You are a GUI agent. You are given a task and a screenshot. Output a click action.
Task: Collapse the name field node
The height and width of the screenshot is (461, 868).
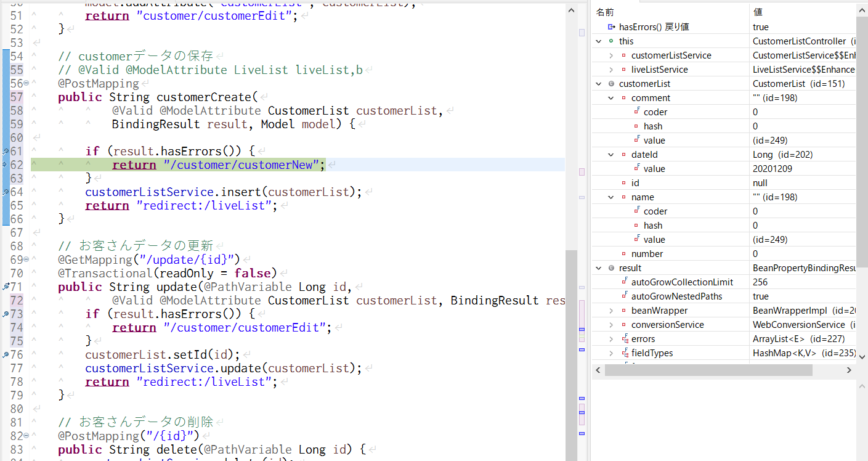[610, 197]
